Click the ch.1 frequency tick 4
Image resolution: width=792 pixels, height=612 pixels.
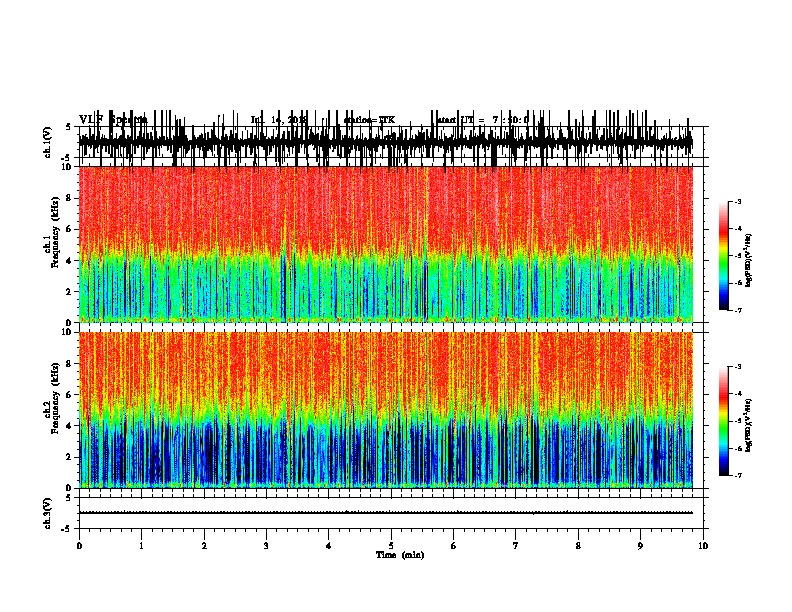click(69, 261)
